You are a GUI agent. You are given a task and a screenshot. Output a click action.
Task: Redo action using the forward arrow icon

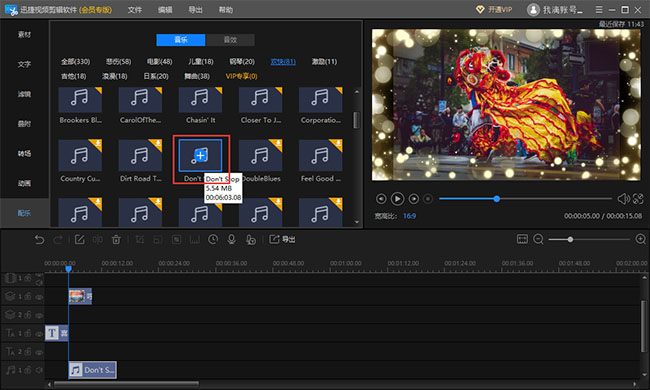(x=58, y=240)
